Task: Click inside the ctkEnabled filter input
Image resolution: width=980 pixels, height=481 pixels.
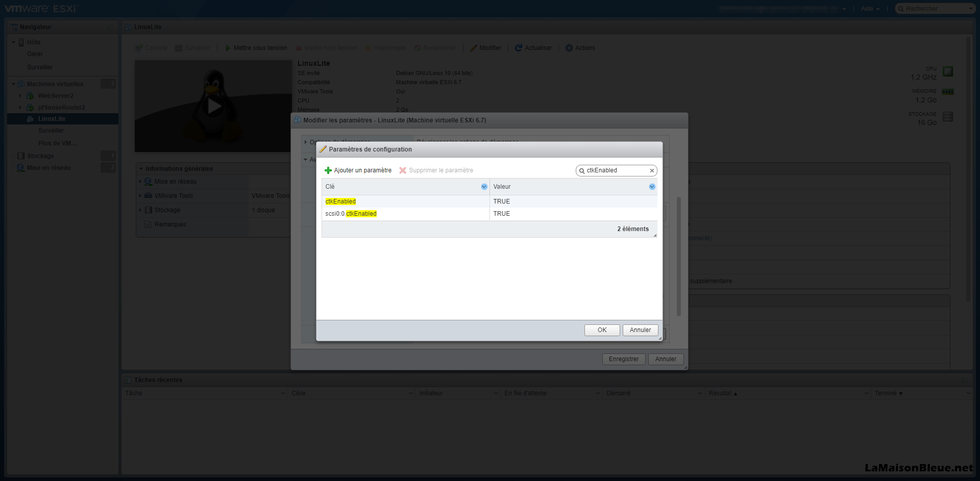Action: [616, 170]
